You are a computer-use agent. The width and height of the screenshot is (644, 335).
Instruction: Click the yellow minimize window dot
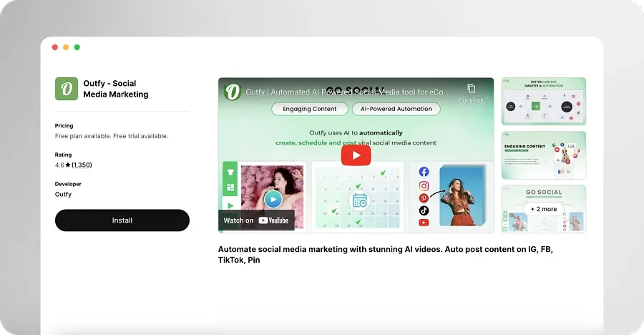click(x=66, y=47)
